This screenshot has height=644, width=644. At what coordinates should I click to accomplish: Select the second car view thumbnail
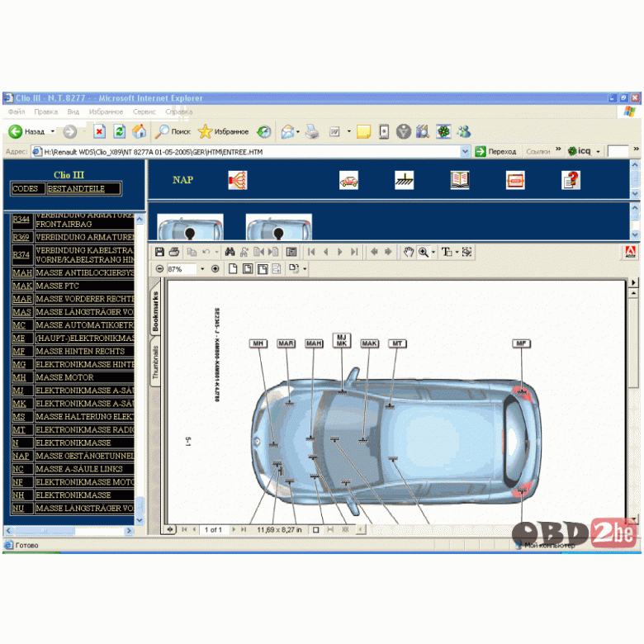[x=279, y=227]
